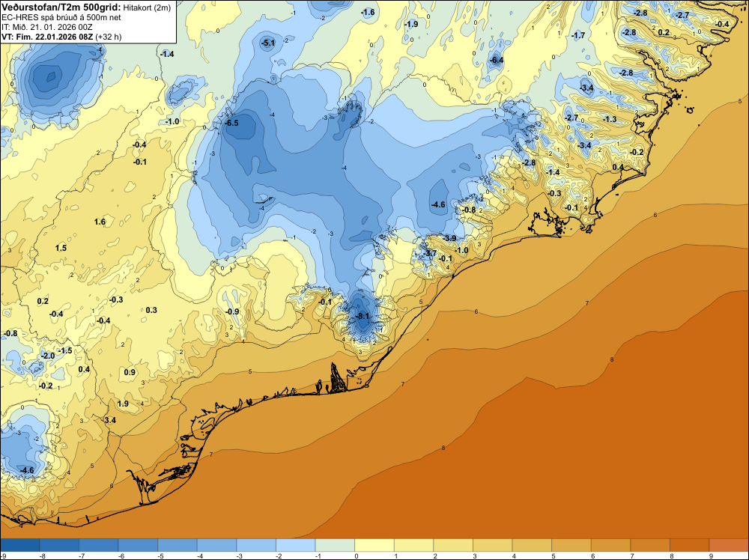Pick the dark orange legend swatch between 8 and 9
The image size is (749, 560).
tap(690, 545)
